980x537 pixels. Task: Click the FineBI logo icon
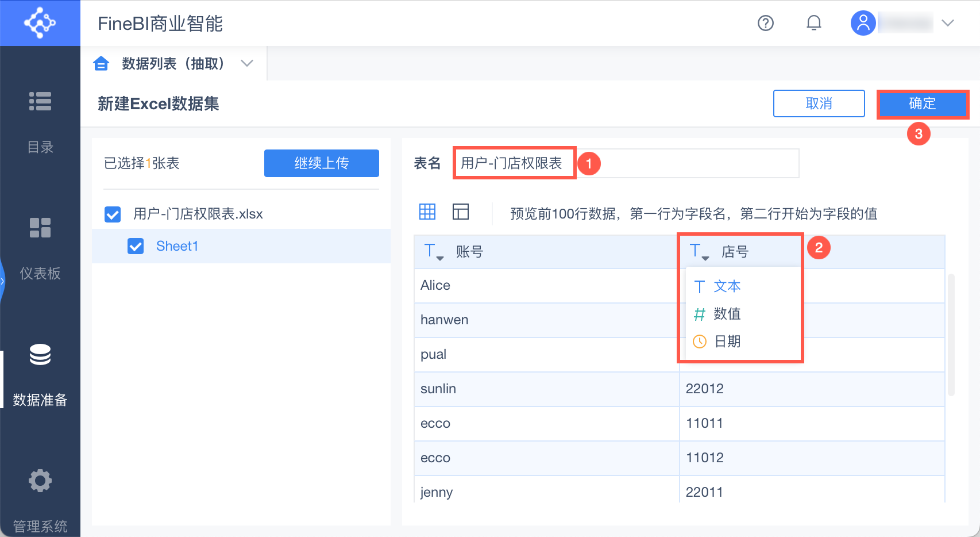pos(40,23)
